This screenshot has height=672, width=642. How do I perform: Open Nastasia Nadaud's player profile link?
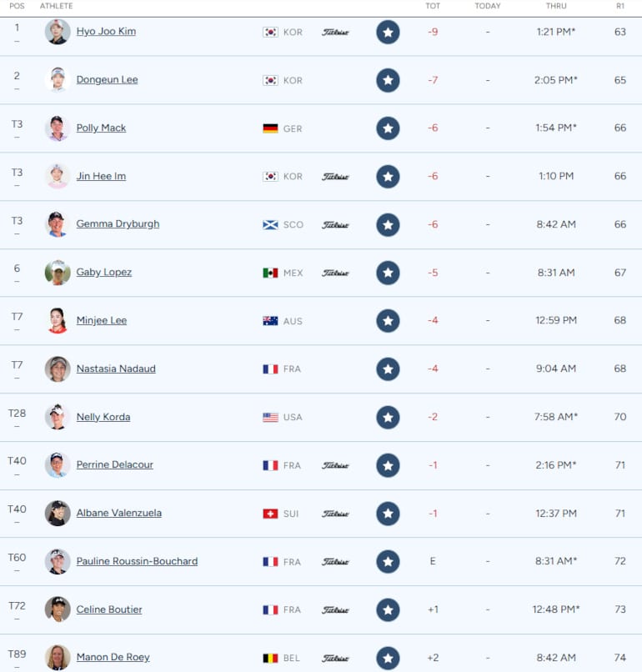tap(116, 369)
